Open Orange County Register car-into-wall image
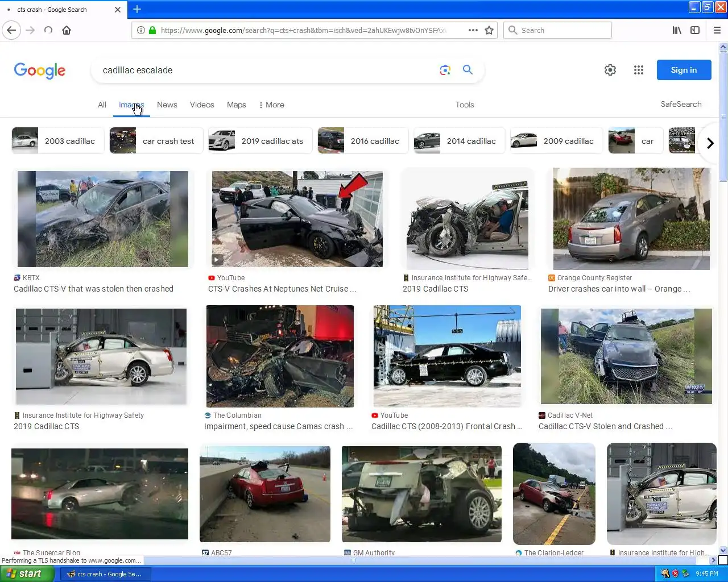Image resolution: width=728 pixels, height=582 pixels. [x=631, y=219]
